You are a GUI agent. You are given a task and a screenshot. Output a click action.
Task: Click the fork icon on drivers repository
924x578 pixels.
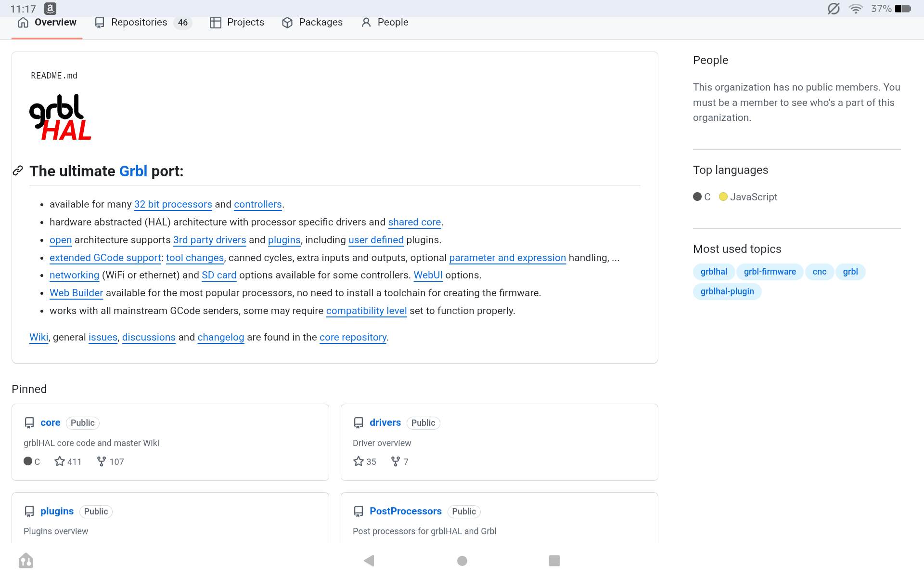tap(395, 461)
